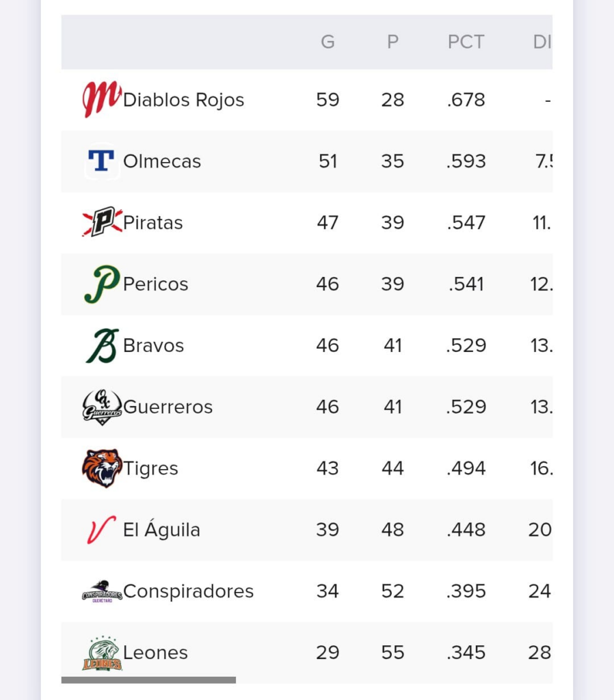Open the Diablos Rojos team name
This screenshot has height=700, width=614.
183,100
